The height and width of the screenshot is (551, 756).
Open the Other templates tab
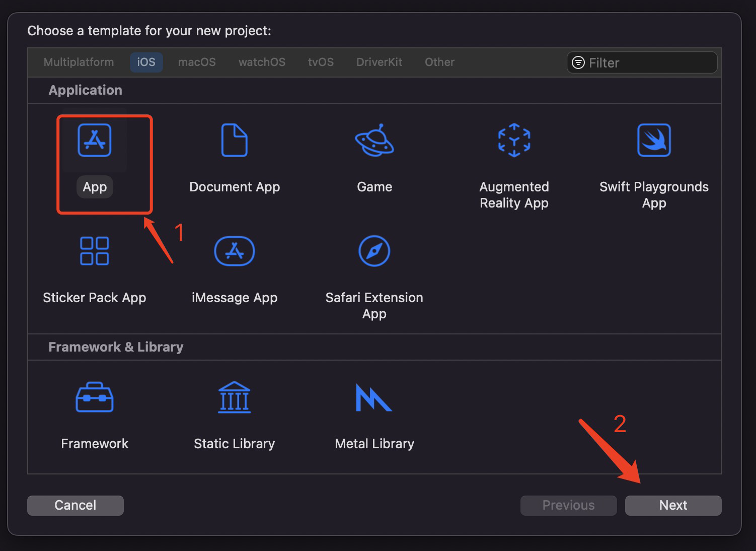[x=439, y=62]
